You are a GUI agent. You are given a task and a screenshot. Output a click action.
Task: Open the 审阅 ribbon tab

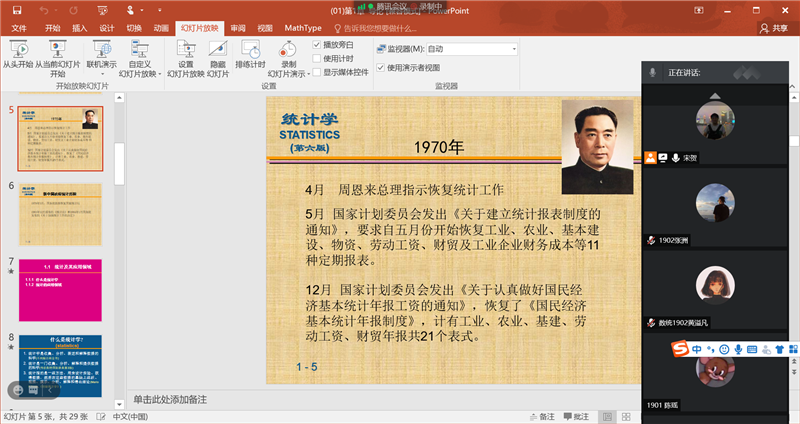tap(238, 29)
